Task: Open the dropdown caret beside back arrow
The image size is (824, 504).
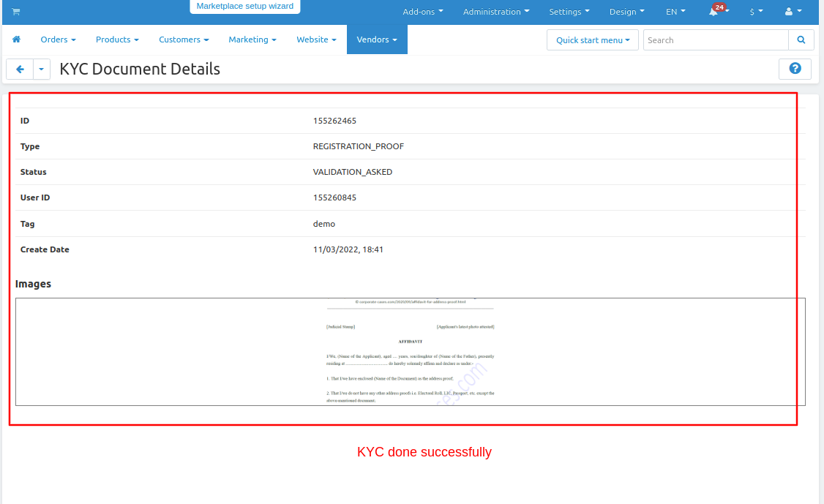Action: point(42,69)
